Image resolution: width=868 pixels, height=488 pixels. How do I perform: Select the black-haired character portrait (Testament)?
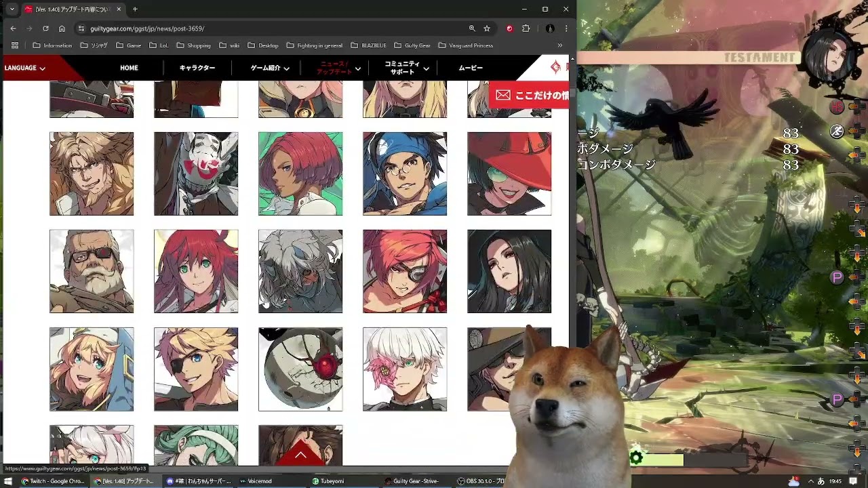509,271
